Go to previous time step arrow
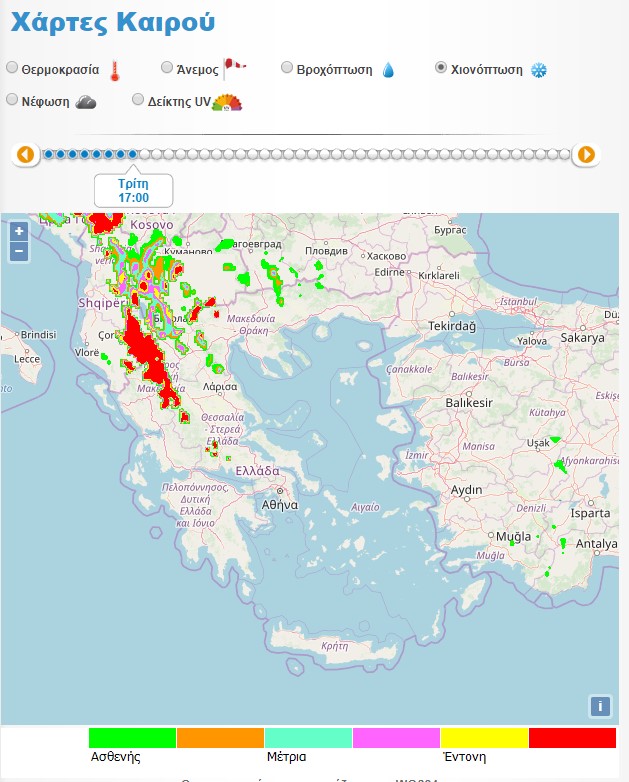629x782 pixels. pos(26,155)
